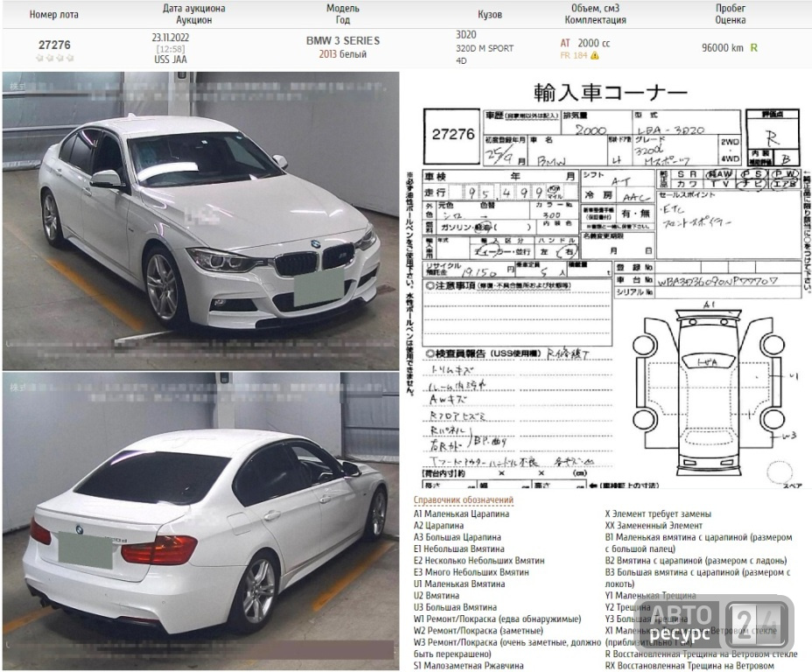The height and width of the screenshot is (672, 812).
Task: Click the 'Дата аукциона Аукцион' column header
Action: (x=193, y=15)
